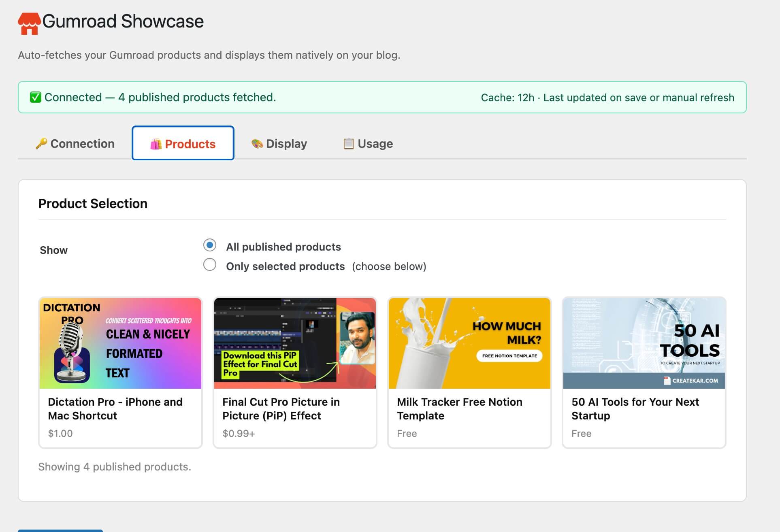Click the Dictation Pro product thumbnail
The width and height of the screenshot is (780, 532).
click(121, 343)
